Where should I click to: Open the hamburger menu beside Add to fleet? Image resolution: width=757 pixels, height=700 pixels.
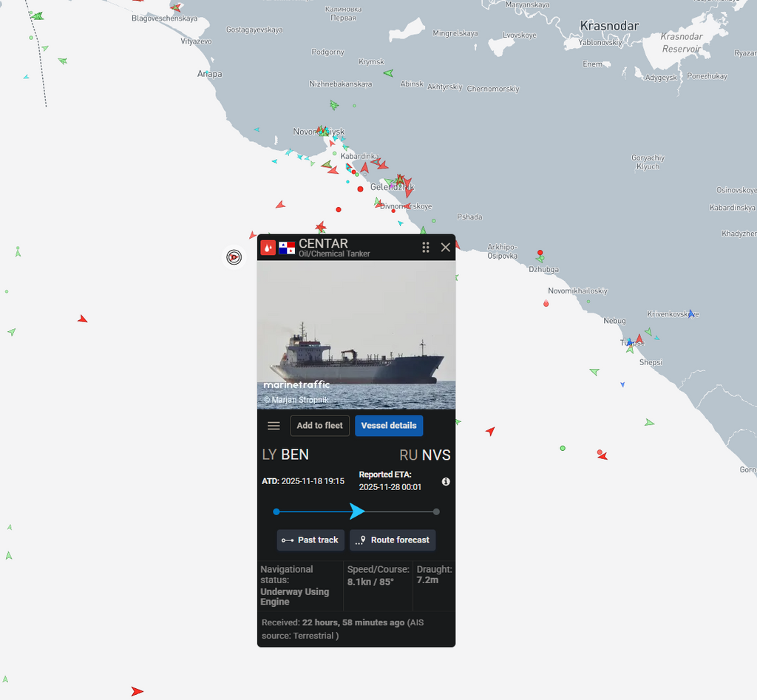274,426
